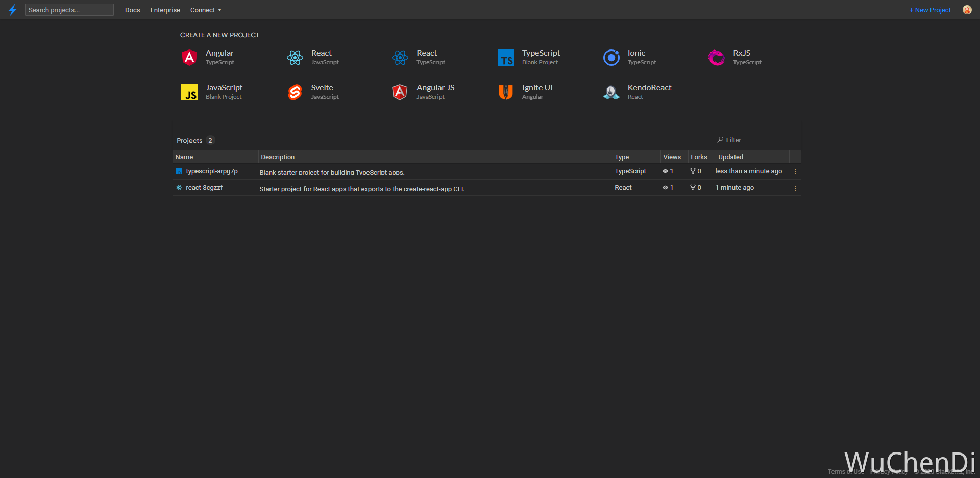The image size is (980, 478).
Task: Open the Docs menu item
Action: coord(133,10)
